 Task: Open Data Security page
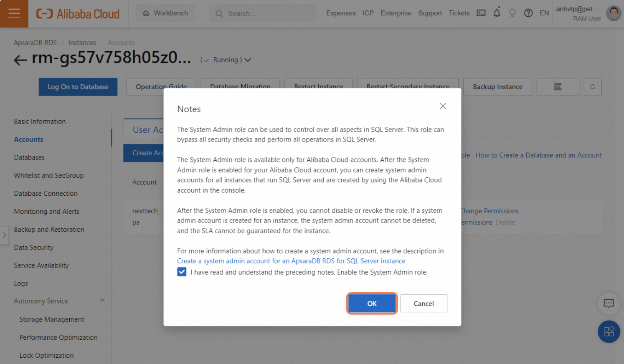(x=34, y=247)
